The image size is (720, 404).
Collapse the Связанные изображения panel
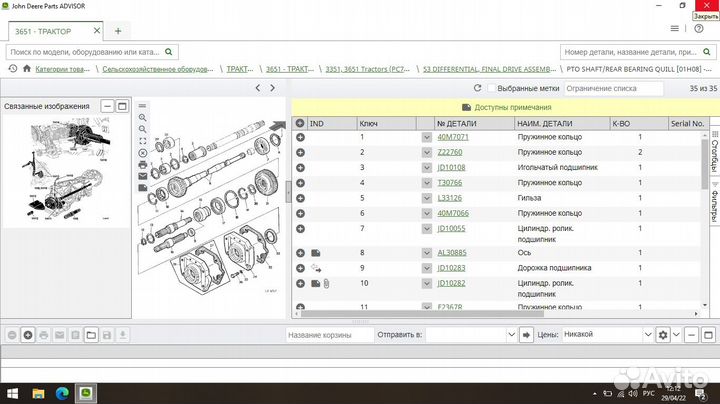107,106
